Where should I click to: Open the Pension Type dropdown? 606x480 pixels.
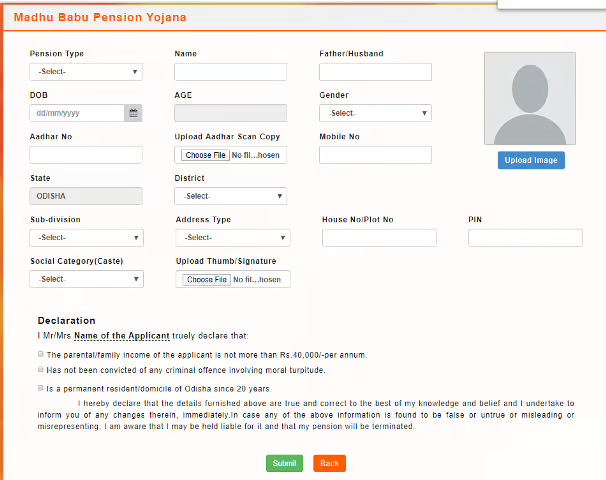(x=86, y=72)
